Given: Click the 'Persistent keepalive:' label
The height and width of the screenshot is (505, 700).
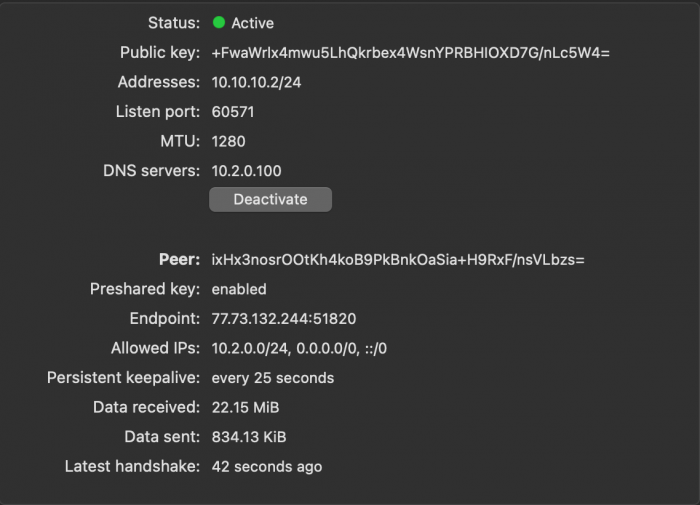Looking at the screenshot, I should (x=123, y=378).
